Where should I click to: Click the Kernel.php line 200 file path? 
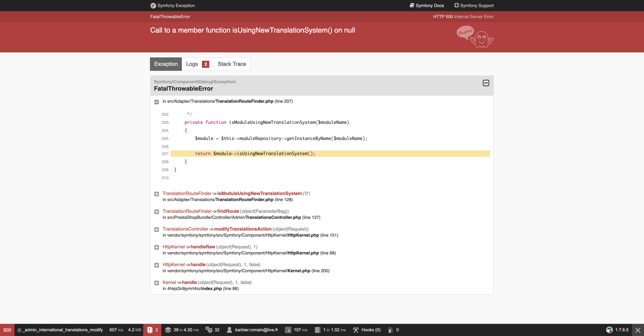click(246, 271)
